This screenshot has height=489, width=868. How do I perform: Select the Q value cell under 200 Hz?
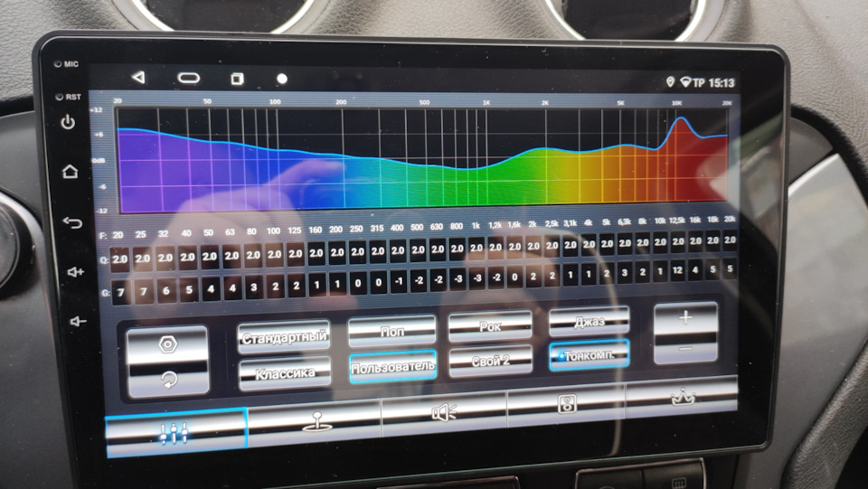pos(337,252)
